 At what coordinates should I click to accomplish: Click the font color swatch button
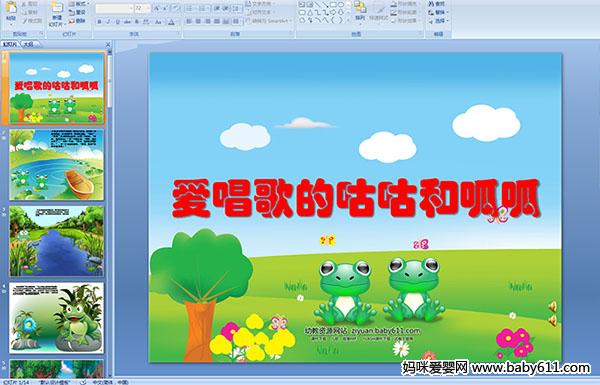(171, 22)
